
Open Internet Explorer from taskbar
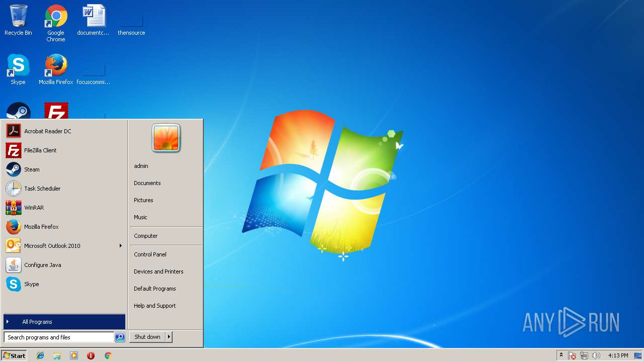click(40, 355)
